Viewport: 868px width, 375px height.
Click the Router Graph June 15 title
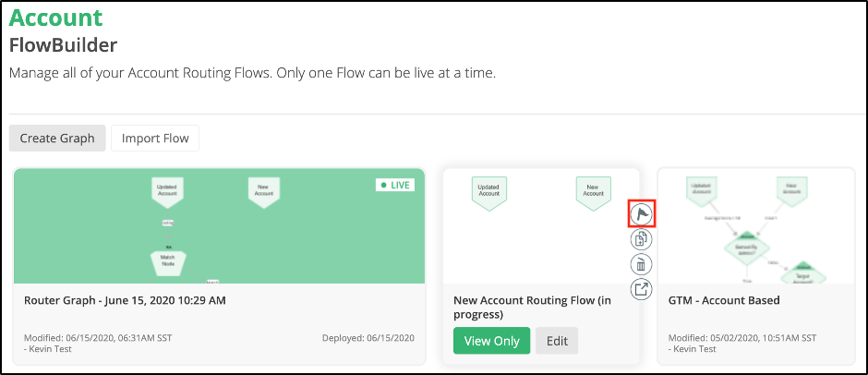[x=125, y=301]
